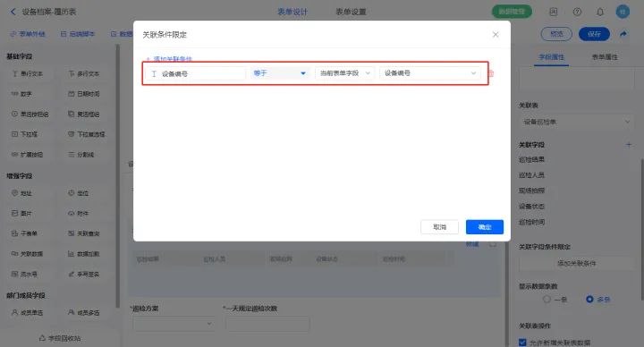The image size is (644, 347).
Task: Open the 字段回收站 at the sidebar bottom
Action: 60,338
